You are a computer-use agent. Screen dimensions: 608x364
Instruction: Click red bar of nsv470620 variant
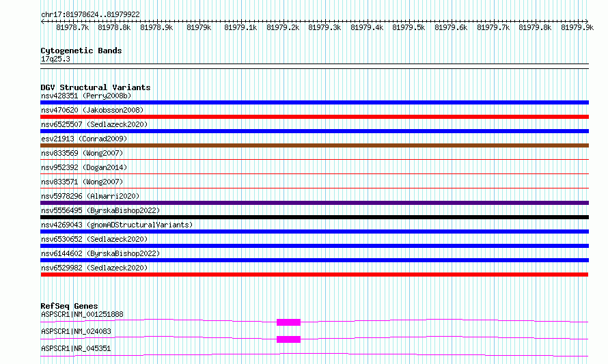pyautogui.click(x=314, y=117)
